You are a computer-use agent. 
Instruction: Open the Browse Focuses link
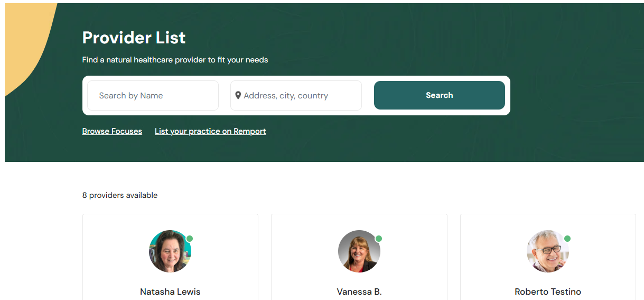coord(112,131)
